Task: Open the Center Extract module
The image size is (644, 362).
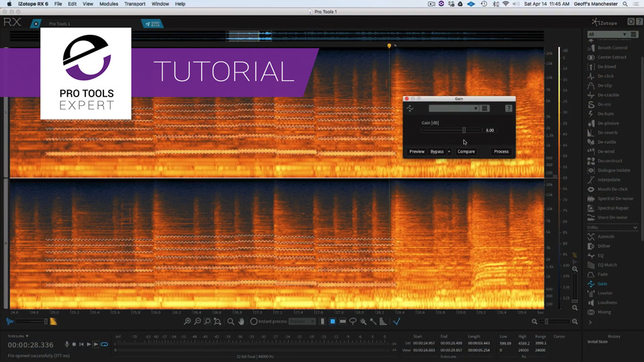Action: click(608, 58)
